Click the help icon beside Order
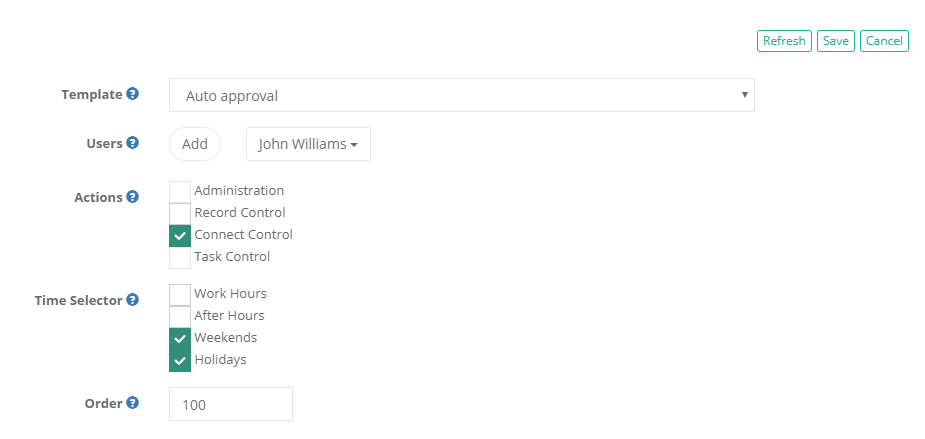925x439 pixels. pos(132,403)
